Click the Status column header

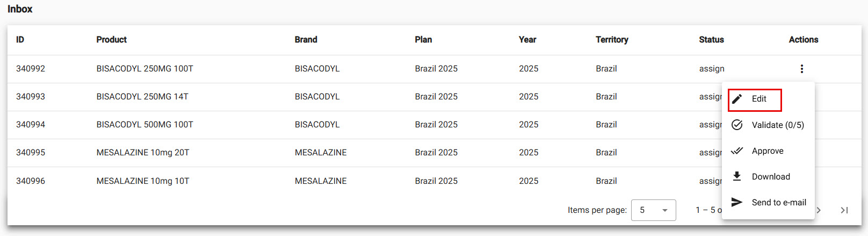coord(711,40)
